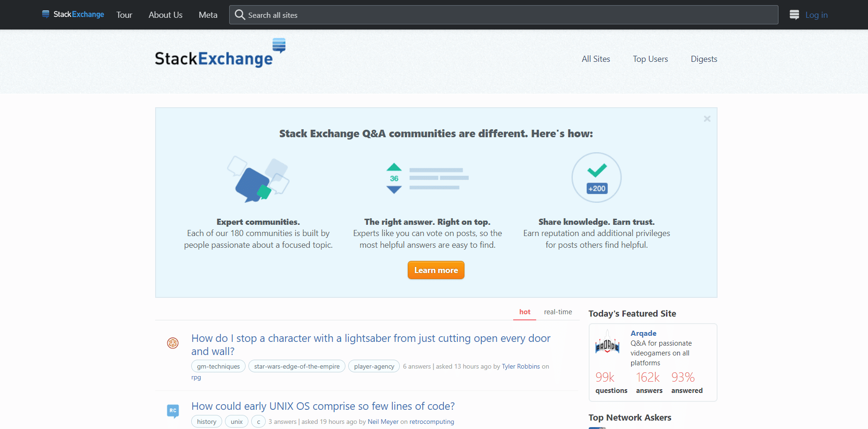868x429 pixels.
Task: Click the history tag
Action: tap(207, 422)
